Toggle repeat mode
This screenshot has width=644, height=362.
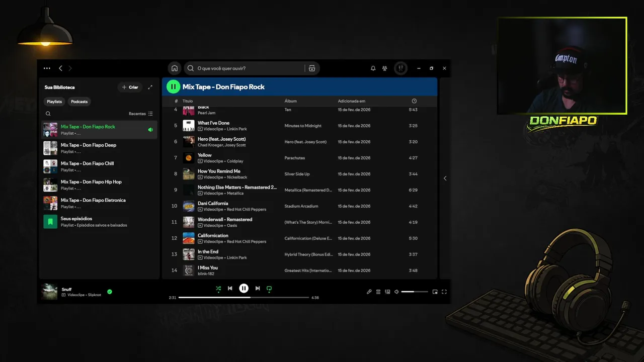click(x=269, y=289)
